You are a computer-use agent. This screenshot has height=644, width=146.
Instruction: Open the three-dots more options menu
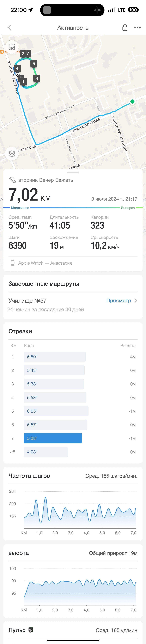138,28
